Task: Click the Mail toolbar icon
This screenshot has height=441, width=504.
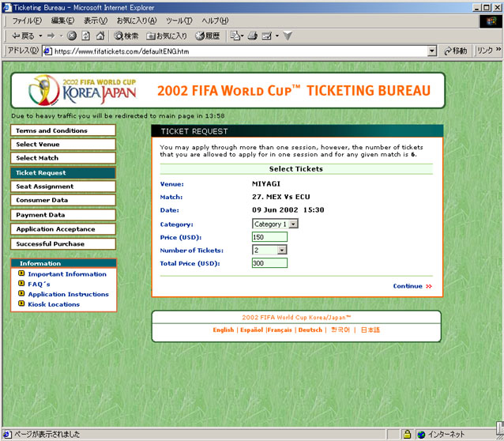Action: [x=235, y=36]
